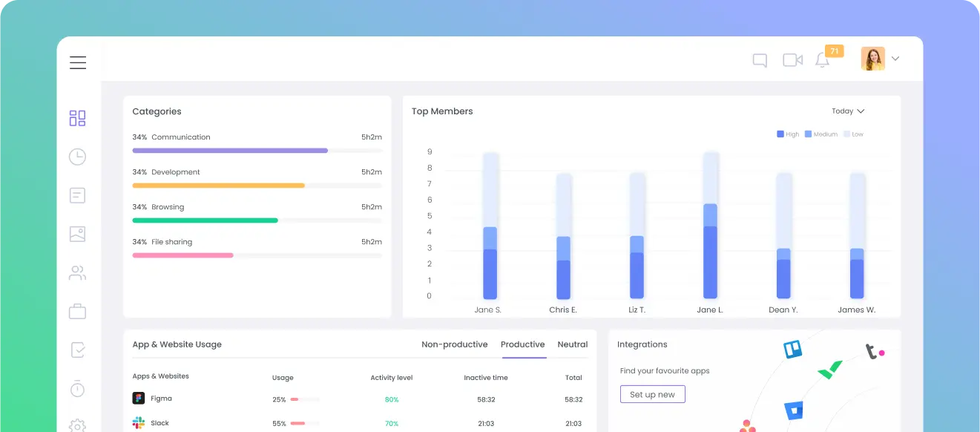
Task: Select the stopwatch timer icon in sidebar
Action: (77, 388)
